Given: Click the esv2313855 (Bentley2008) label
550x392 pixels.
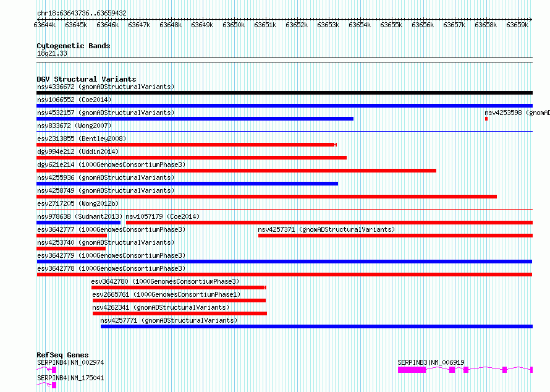Looking at the screenshot, I should coord(82,138).
